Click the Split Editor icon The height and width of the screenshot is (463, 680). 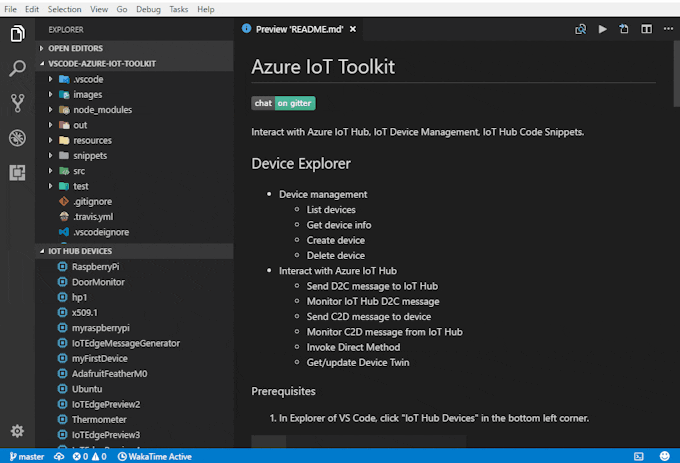tap(646, 29)
